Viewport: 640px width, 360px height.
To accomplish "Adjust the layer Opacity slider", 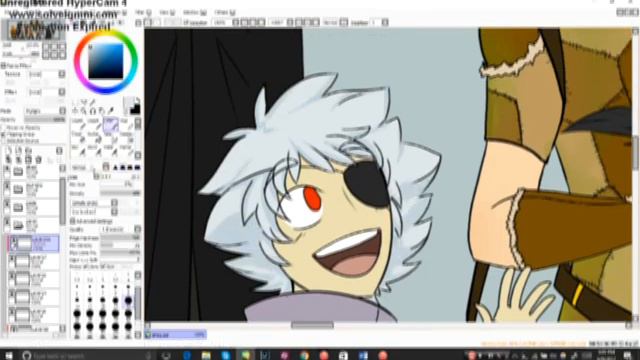I will click(x=44, y=120).
